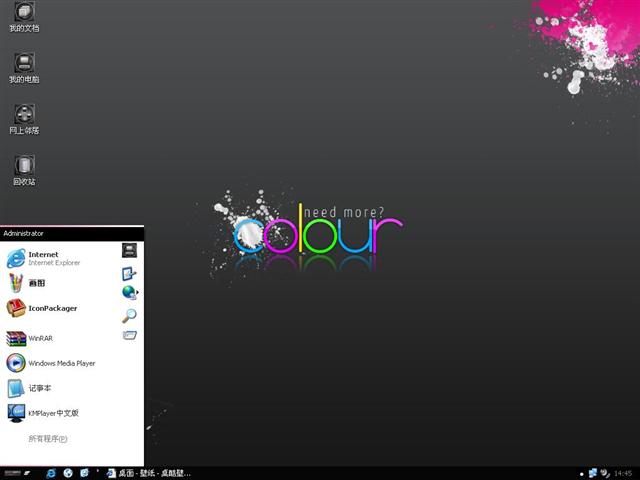Open 画图 paint from the start menu
The image size is (640, 480).
click(26, 283)
